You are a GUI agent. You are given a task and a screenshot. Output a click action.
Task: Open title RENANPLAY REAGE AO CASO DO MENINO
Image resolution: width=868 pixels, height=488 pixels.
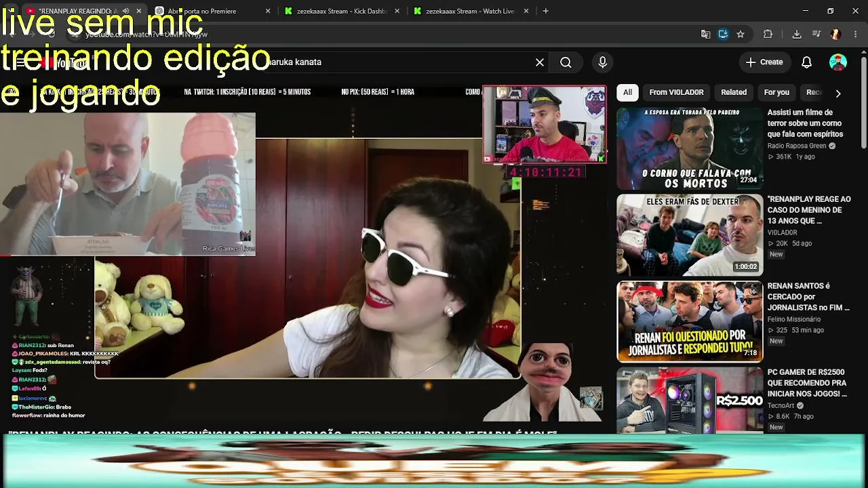(809, 210)
